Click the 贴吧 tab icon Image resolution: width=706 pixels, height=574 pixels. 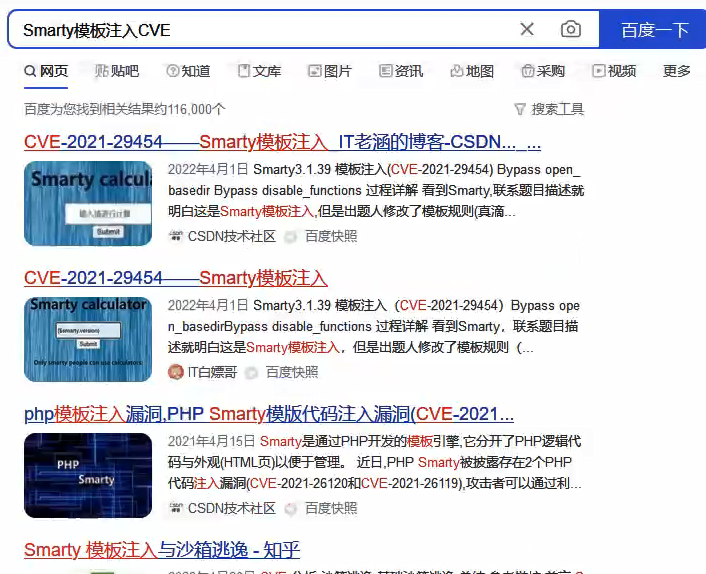tap(102, 71)
